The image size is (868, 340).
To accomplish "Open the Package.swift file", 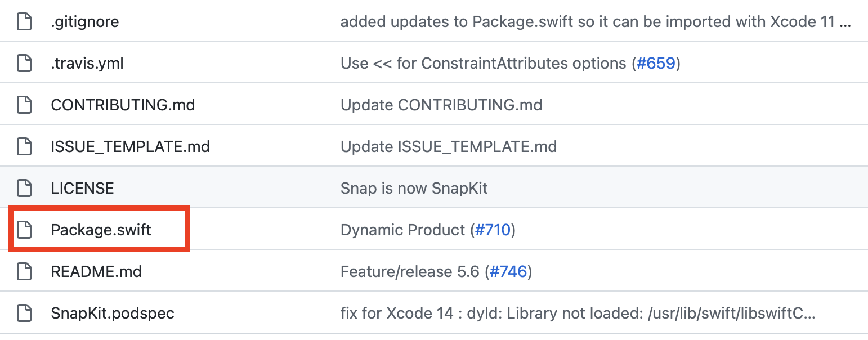I will coord(101,230).
